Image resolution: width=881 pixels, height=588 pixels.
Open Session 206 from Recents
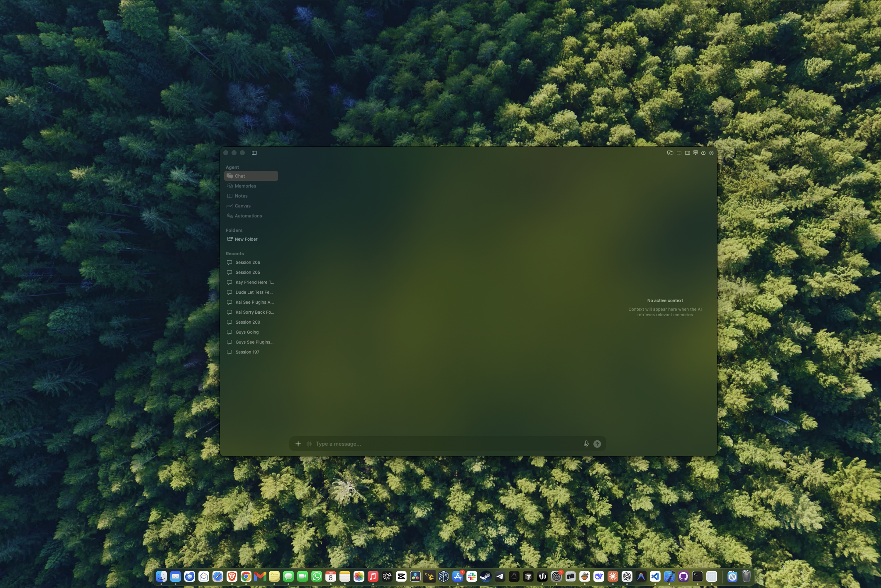(x=248, y=262)
